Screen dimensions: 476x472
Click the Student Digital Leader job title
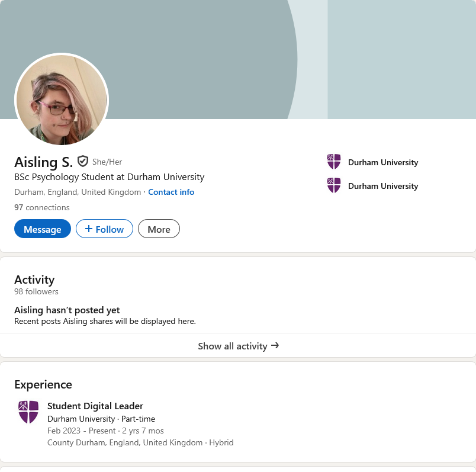[95, 406]
